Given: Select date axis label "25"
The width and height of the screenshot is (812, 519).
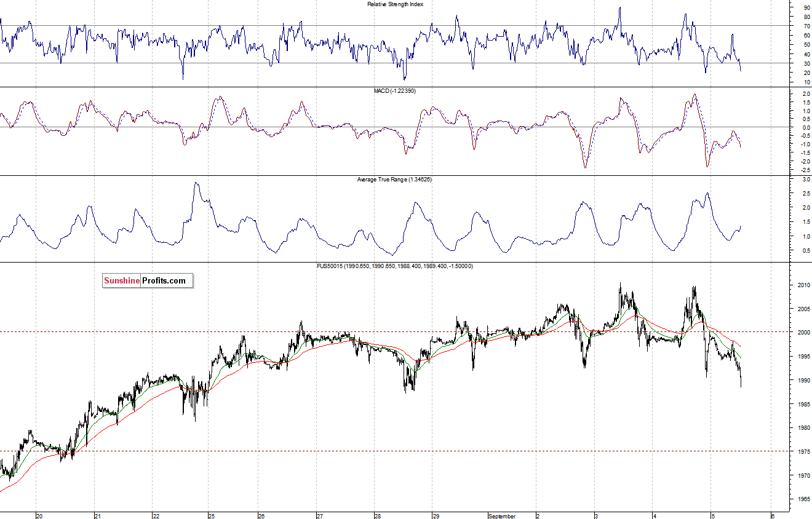Looking at the screenshot, I should (x=212, y=516).
